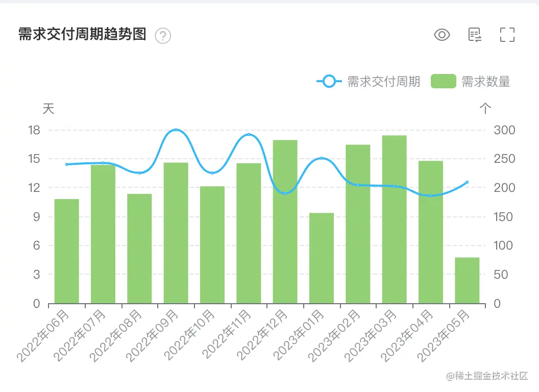Toggle 需求数量 legend series

point(470,82)
